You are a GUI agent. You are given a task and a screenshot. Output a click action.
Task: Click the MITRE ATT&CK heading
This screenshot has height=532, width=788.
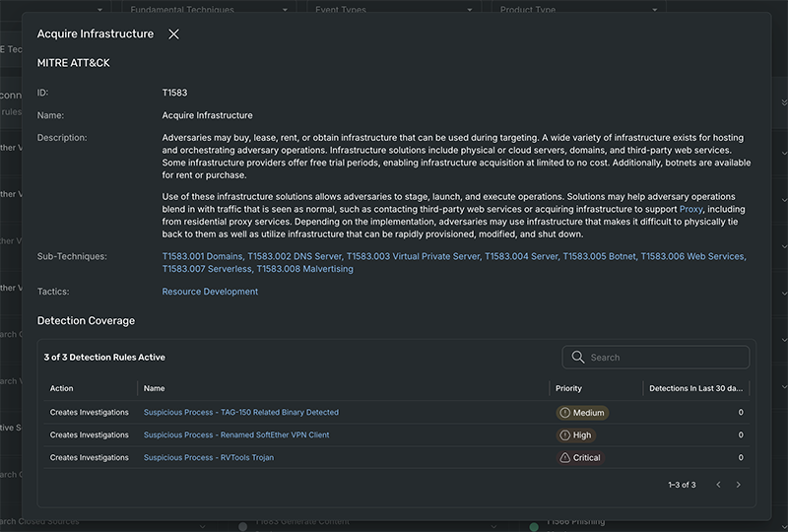click(73, 63)
